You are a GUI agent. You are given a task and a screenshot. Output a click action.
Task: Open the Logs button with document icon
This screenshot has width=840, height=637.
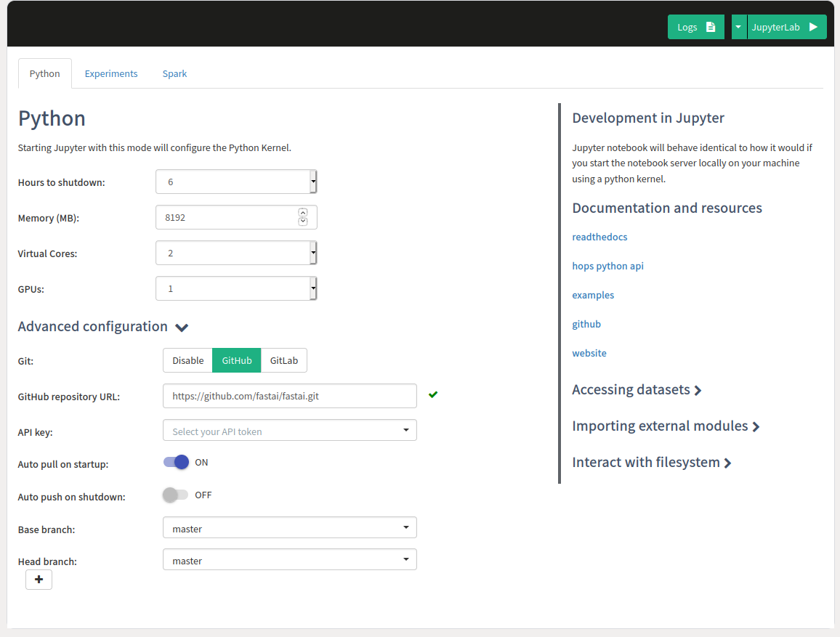[695, 27]
